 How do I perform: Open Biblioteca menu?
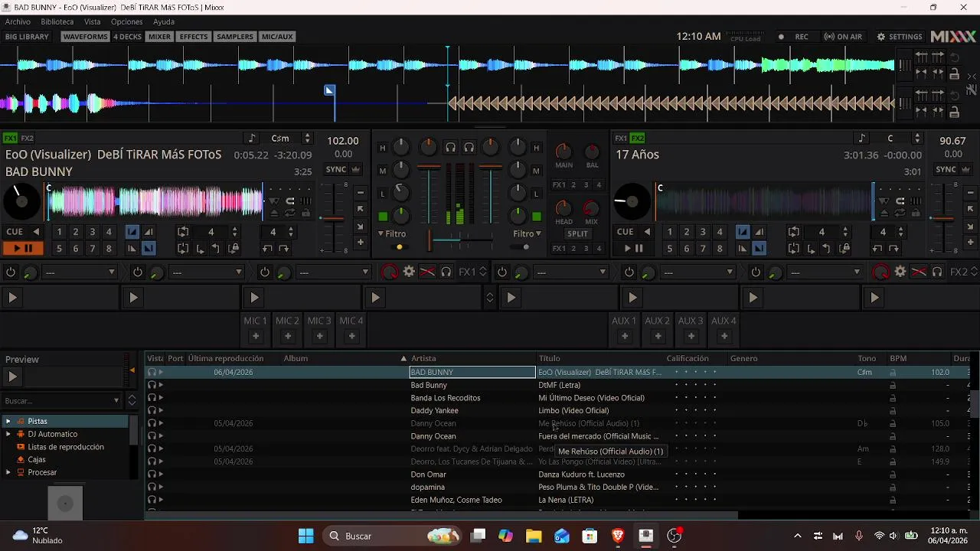pos(57,22)
